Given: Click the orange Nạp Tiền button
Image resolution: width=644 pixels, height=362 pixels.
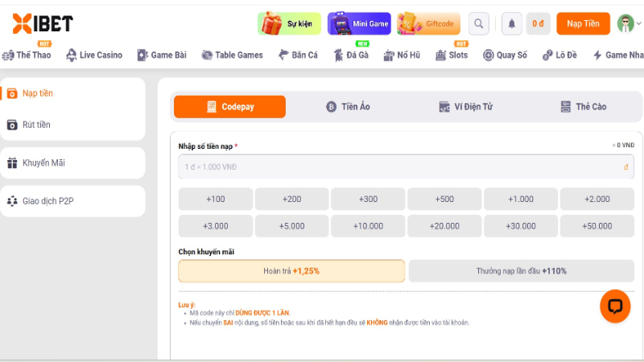Looking at the screenshot, I should [583, 24].
